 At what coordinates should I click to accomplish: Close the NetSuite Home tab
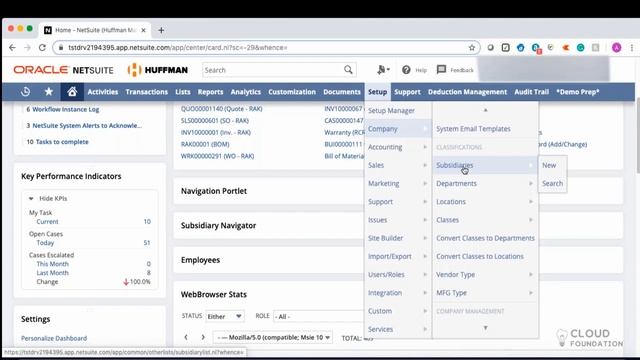pos(143,30)
